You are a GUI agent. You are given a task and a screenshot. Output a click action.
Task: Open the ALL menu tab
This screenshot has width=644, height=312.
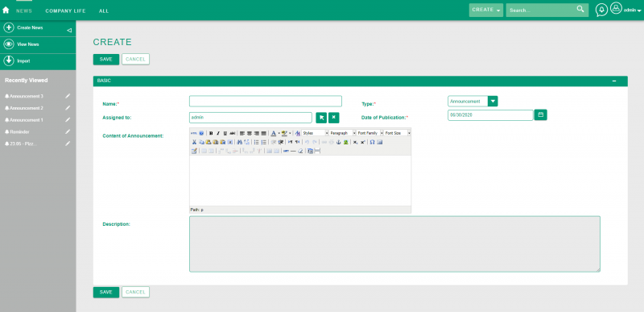pyautogui.click(x=104, y=11)
